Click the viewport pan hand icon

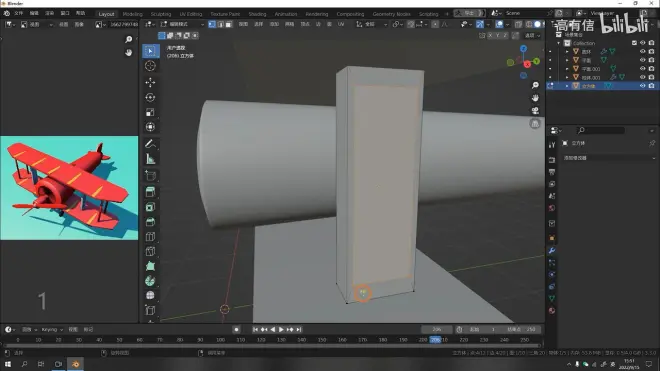click(x=535, y=98)
